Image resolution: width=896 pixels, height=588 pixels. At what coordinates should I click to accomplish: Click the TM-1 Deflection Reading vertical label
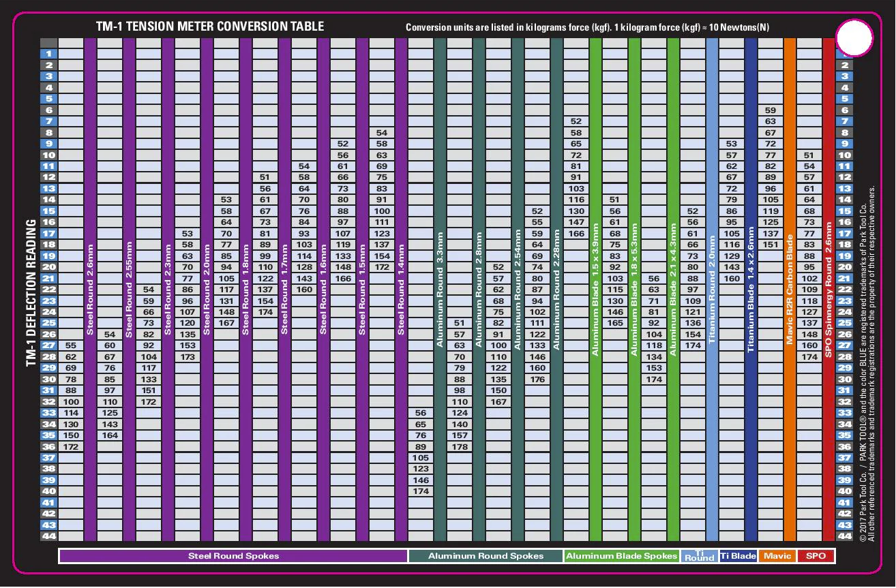31,293
